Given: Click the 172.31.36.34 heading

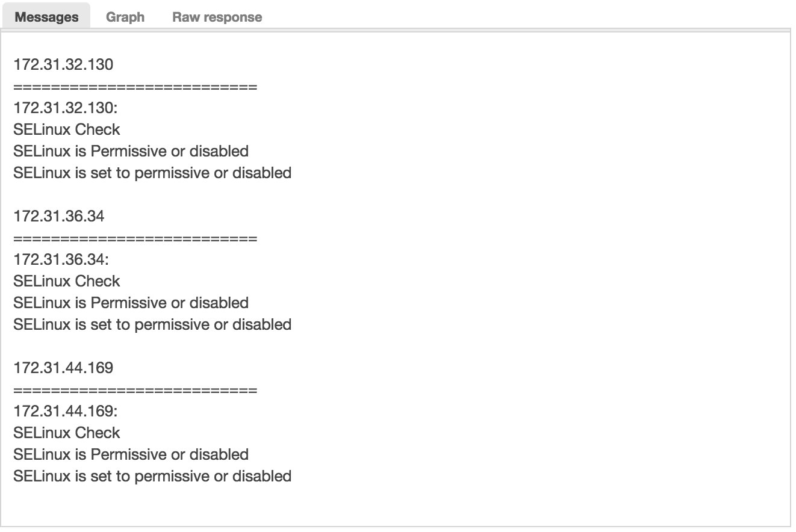Looking at the screenshot, I should (59, 216).
